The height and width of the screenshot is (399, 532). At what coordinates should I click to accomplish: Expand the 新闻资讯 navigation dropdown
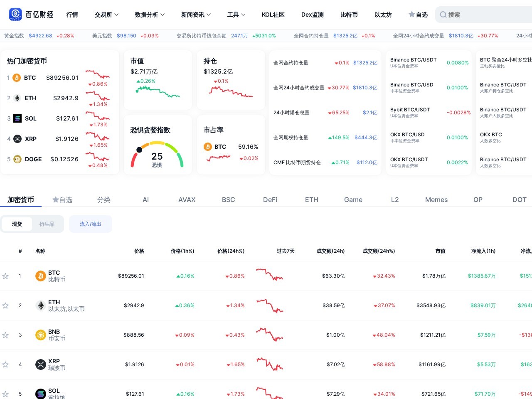click(x=196, y=15)
